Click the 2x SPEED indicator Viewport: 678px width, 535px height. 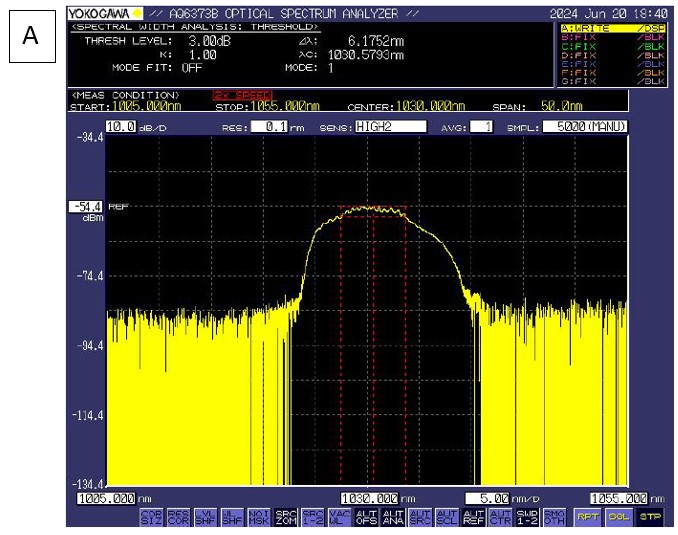coord(243,96)
